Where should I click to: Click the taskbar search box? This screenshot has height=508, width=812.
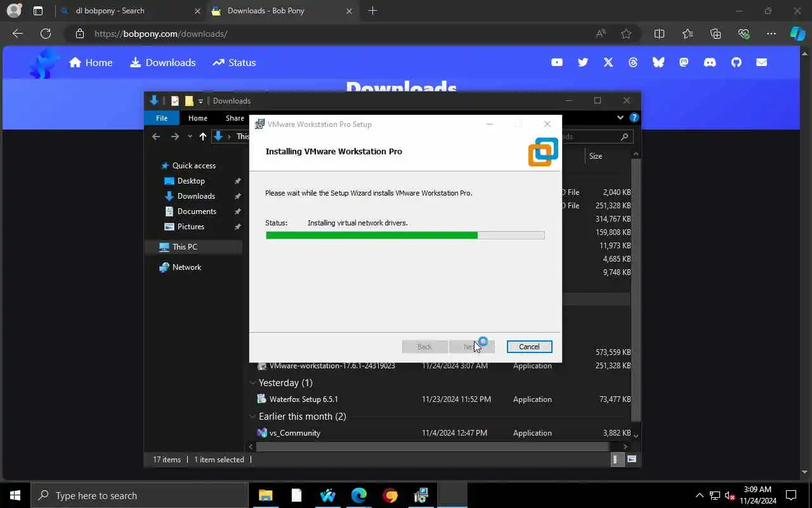[140, 495]
